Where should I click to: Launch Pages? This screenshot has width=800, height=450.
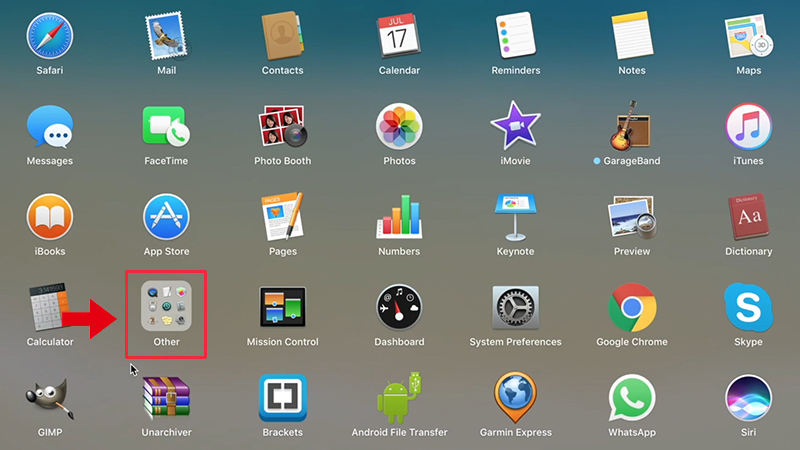click(283, 216)
